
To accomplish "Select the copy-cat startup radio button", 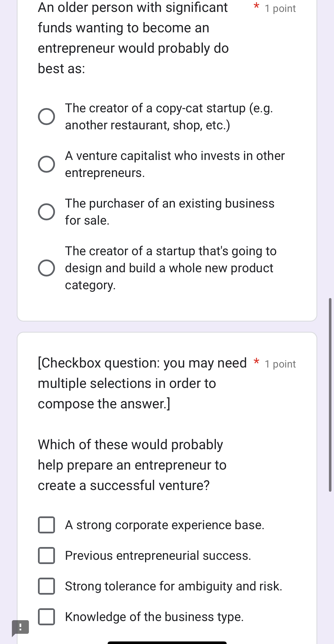I will pos(46,117).
